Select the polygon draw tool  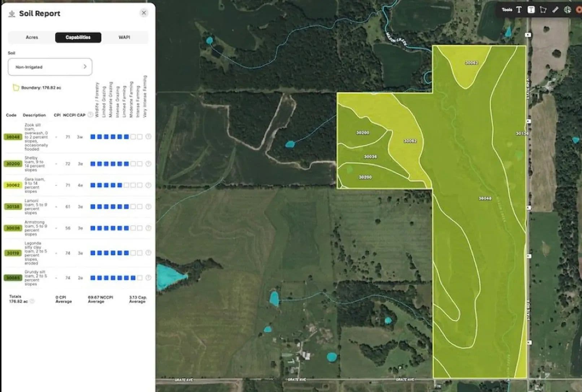543,10
